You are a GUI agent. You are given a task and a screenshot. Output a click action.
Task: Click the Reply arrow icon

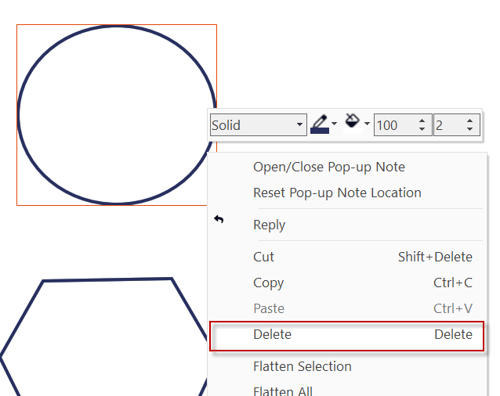[x=219, y=219]
